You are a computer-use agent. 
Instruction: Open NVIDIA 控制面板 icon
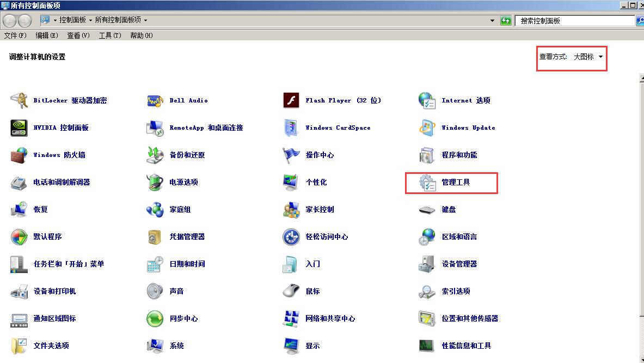coord(19,128)
